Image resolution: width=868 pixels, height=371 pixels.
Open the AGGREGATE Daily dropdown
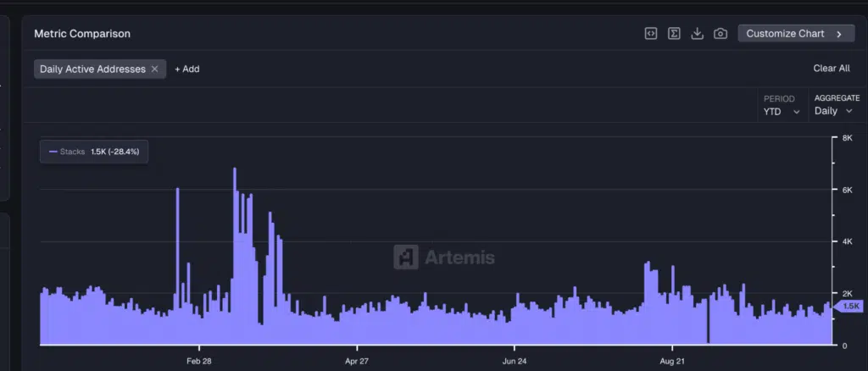[x=833, y=111]
